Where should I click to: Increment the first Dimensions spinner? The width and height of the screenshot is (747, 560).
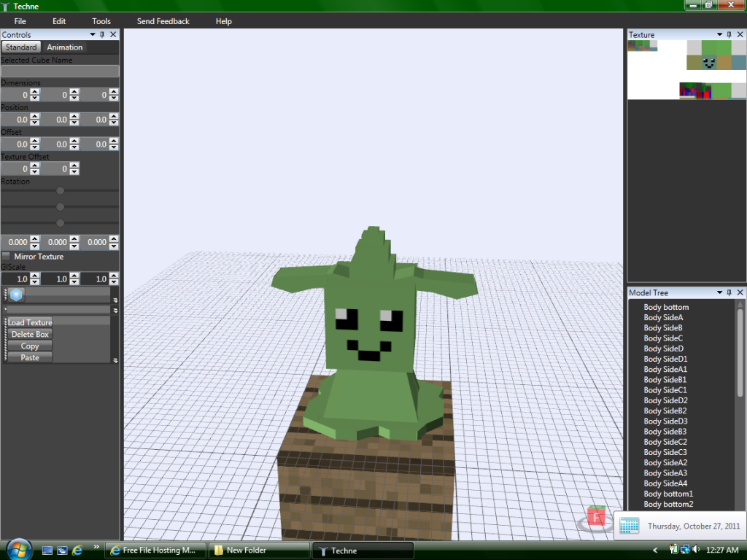click(35, 92)
